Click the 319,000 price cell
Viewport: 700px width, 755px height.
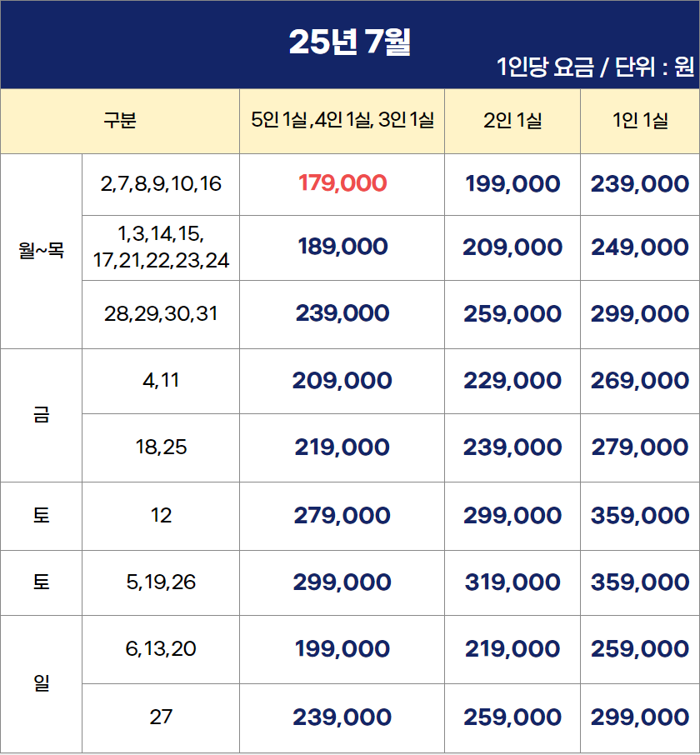512,582
